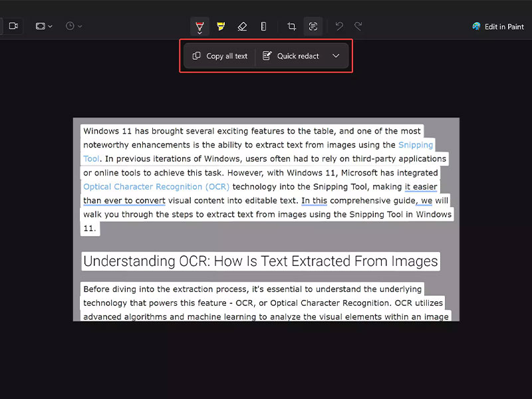
Task: Redo the last undone edit
Action: (358, 26)
